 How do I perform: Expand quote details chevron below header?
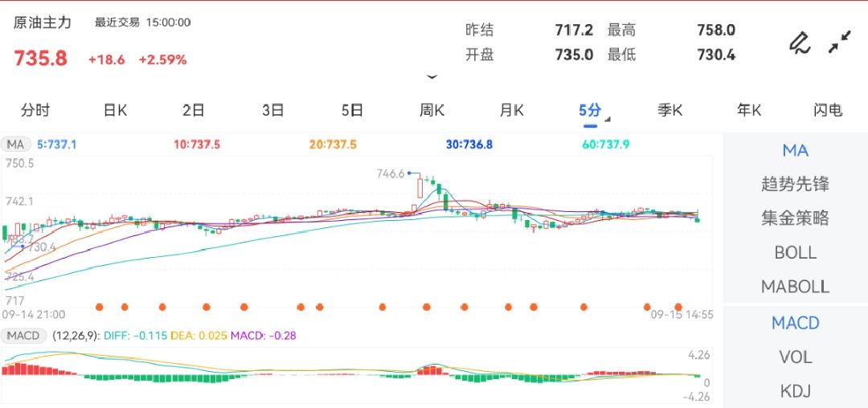[x=432, y=77]
